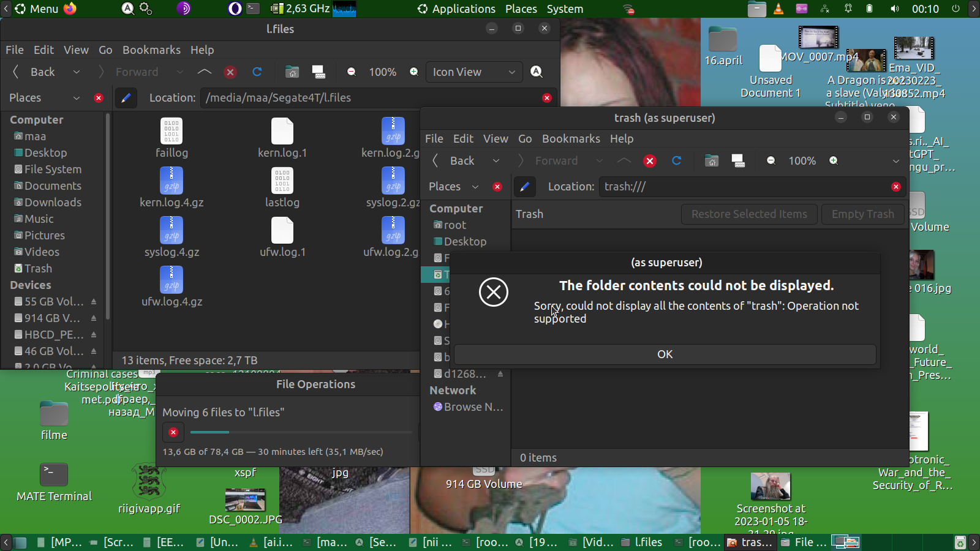Toggle location bar mode in trash window
The image size is (980, 551).
click(x=524, y=187)
